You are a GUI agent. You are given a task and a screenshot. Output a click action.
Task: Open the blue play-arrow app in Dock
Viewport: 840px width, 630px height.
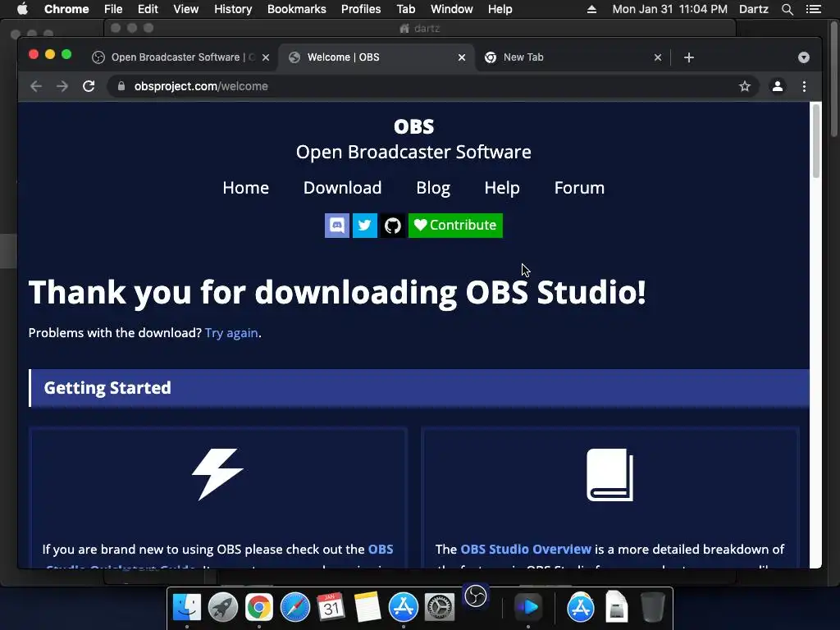(x=529, y=607)
